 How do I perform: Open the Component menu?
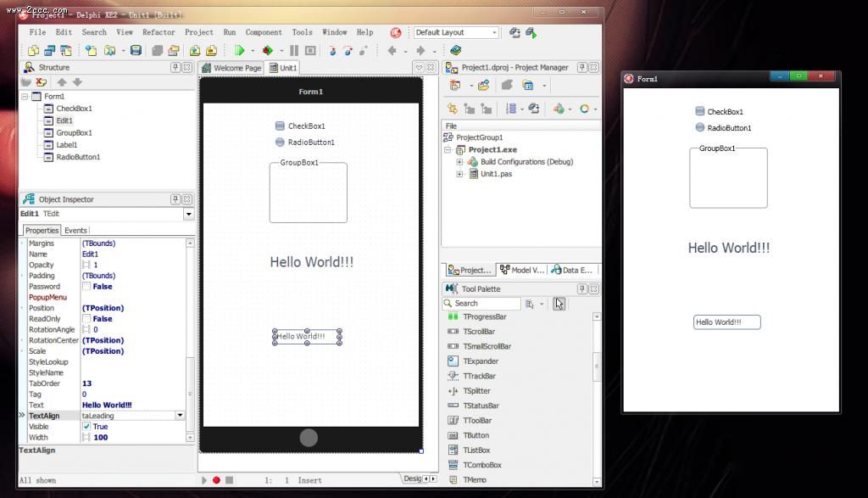264,32
